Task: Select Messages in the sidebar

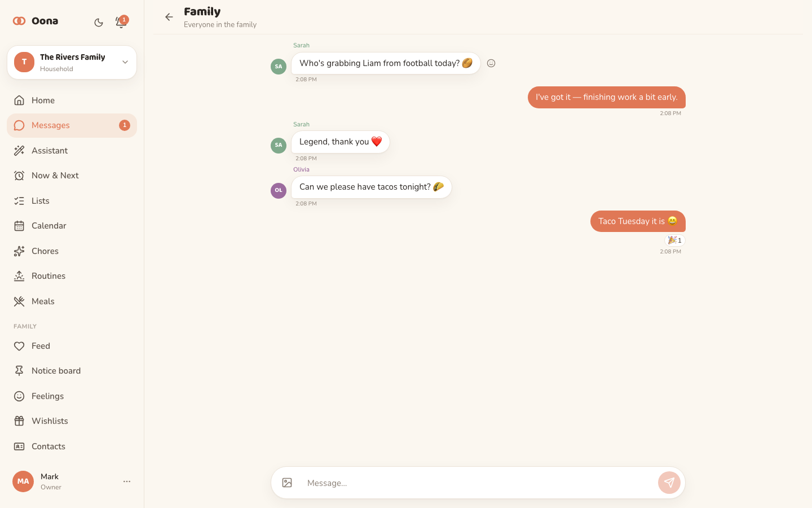Action: (72, 125)
